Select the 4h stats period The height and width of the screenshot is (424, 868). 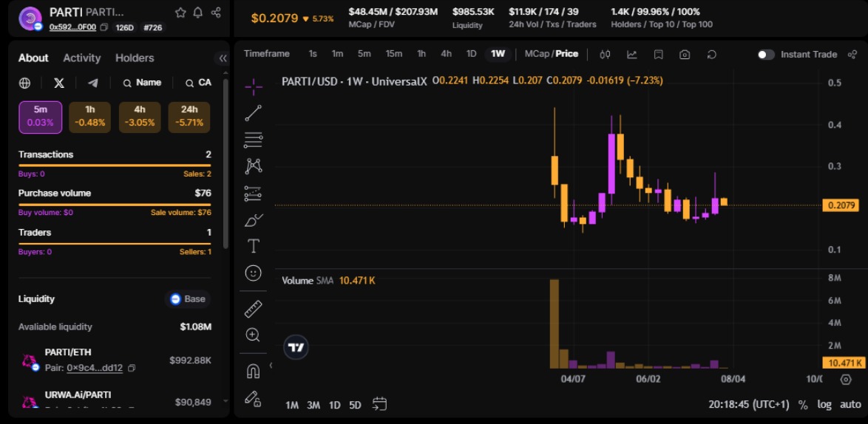pos(140,117)
